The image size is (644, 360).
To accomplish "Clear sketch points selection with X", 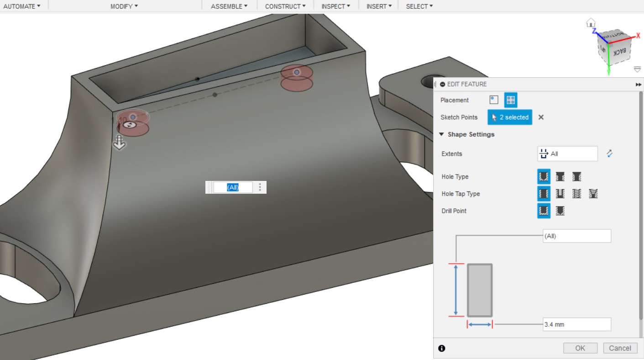I will click(541, 117).
